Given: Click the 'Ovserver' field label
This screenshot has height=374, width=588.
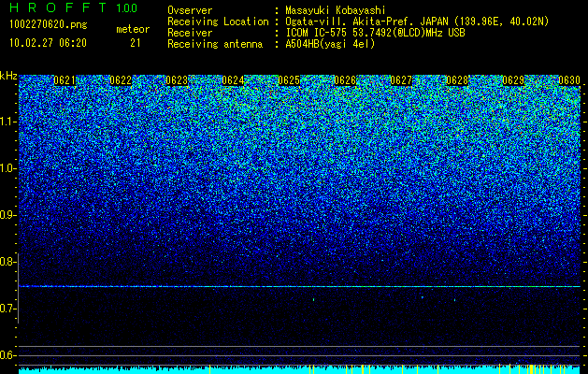Looking at the screenshot, I should point(190,10).
